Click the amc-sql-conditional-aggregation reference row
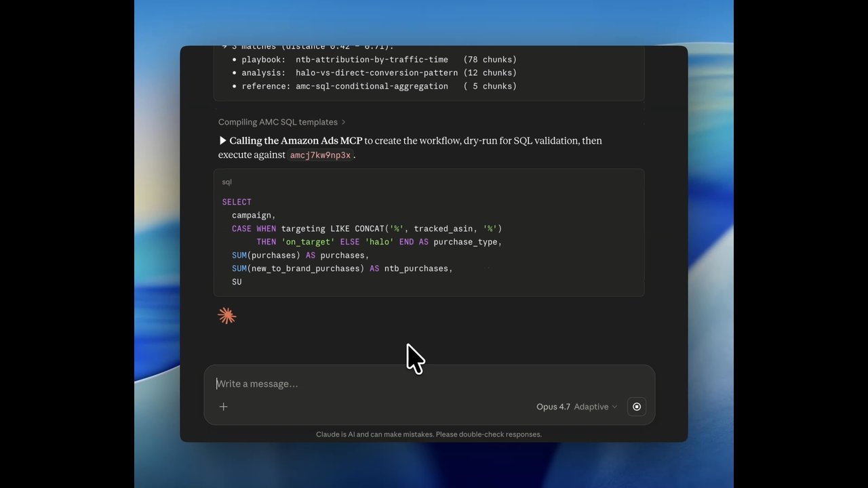This screenshot has width=868, height=488. [374, 86]
